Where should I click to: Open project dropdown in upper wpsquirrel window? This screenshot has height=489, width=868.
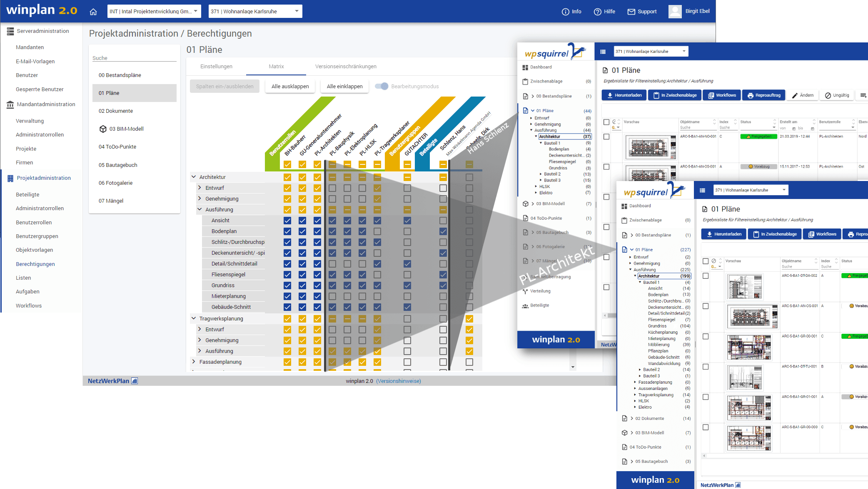pyautogui.click(x=651, y=52)
